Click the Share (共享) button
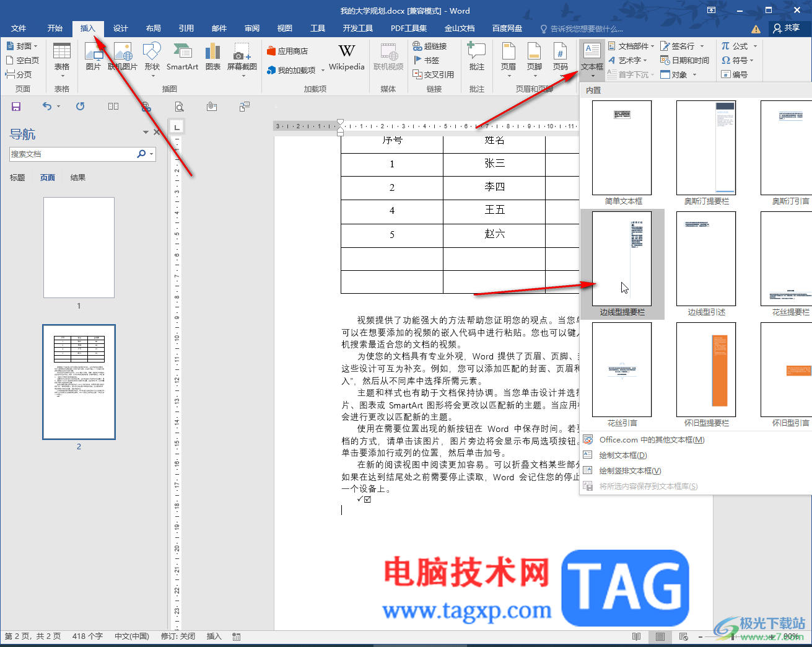The width and height of the screenshot is (812, 647). tap(787, 28)
